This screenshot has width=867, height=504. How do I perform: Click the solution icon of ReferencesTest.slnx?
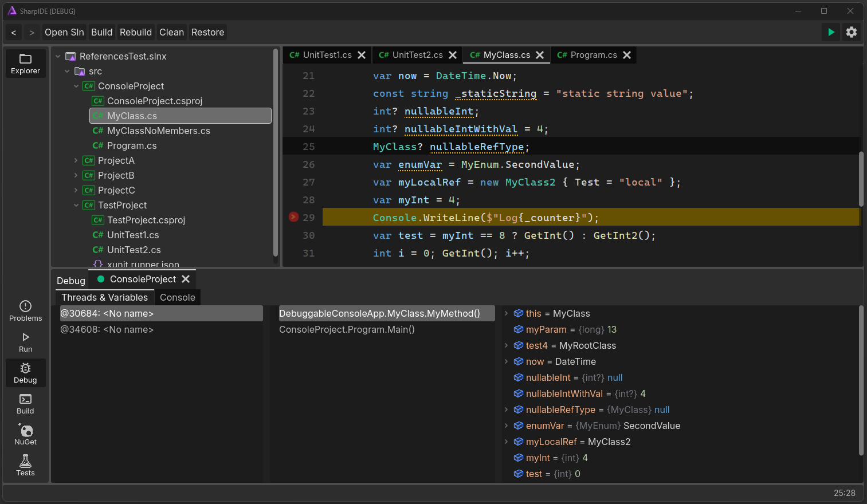tap(70, 56)
